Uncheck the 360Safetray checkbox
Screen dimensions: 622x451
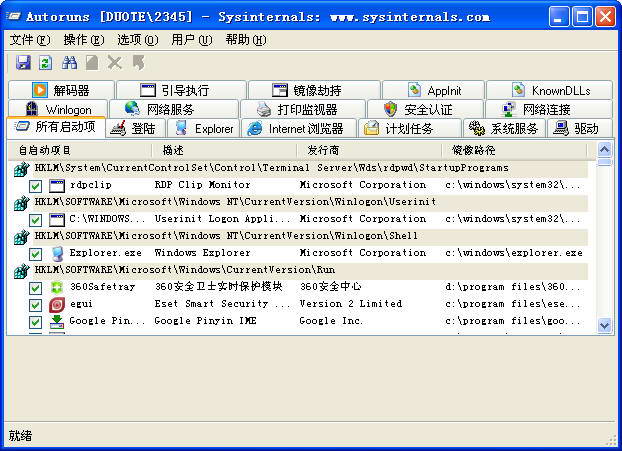tap(35, 288)
